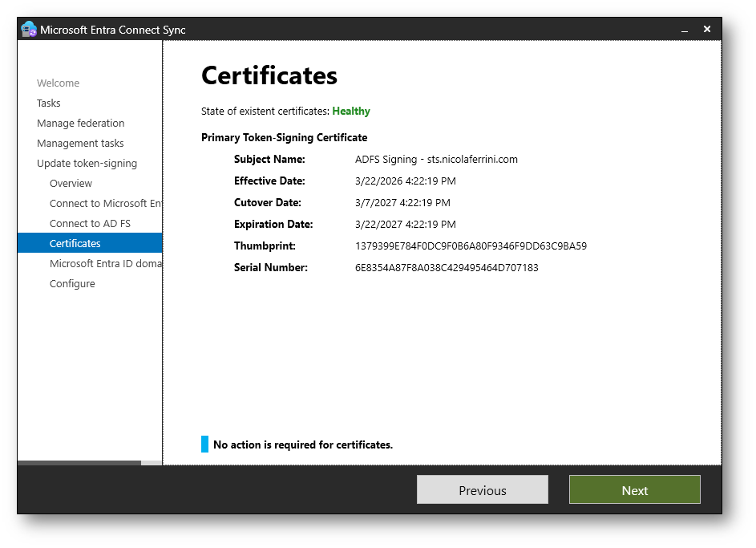Minimize the Entra Connect Sync window
This screenshot has height=548, width=756.
click(685, 30)
